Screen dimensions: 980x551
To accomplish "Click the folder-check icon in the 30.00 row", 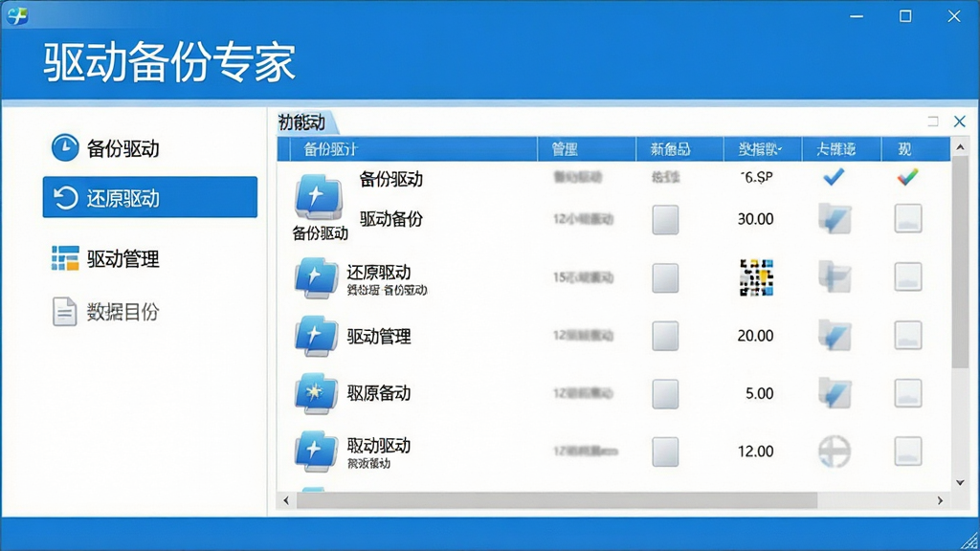I will (835, 219).
